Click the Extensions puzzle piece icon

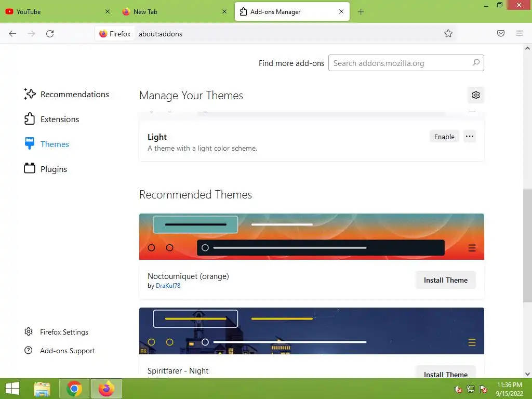[x=30, y=119]
